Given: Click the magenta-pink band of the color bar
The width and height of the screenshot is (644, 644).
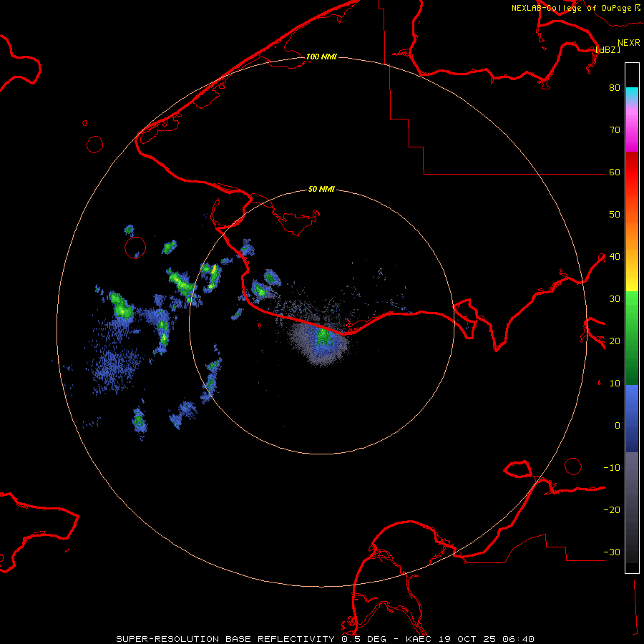Looking at the screenshot, I should (x=632, y=127).
